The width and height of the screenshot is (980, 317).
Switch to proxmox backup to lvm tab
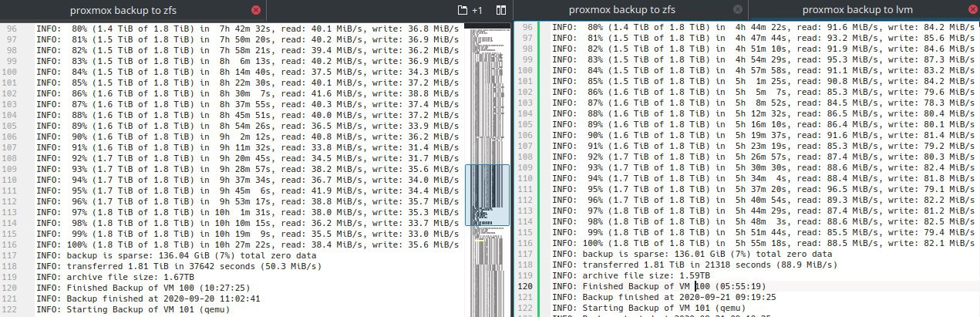(857, 10)
